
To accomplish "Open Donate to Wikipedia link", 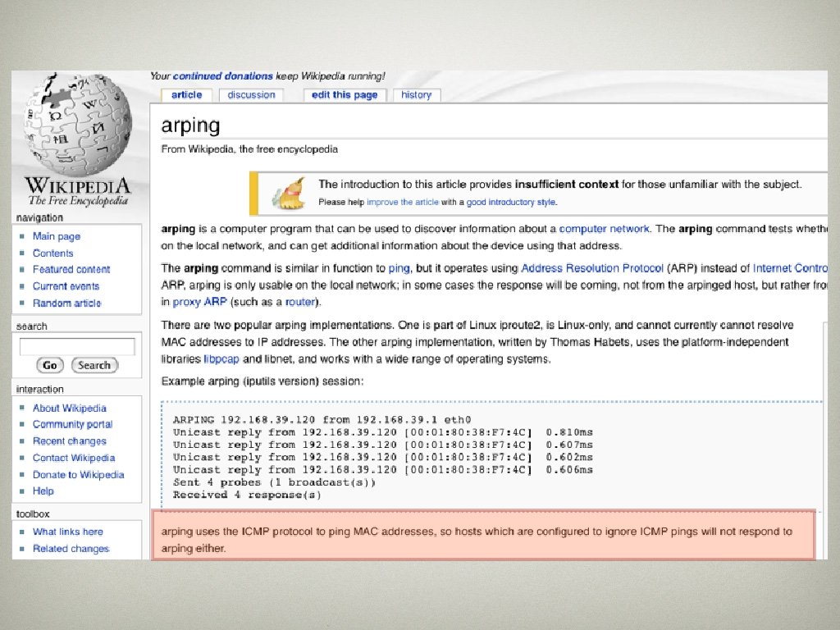I will [78, 475].
